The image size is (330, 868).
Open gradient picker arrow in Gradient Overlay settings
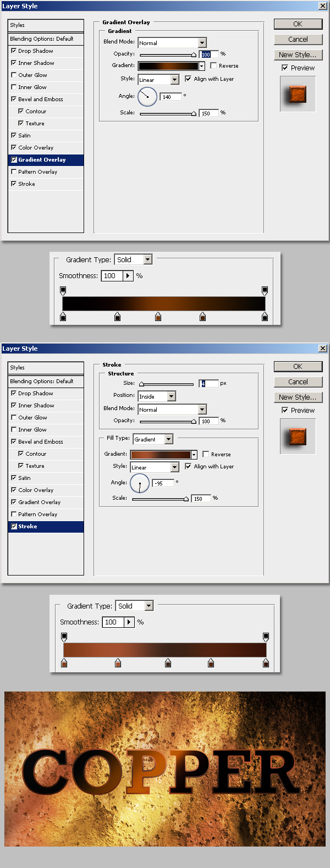(x=201, y=66)
